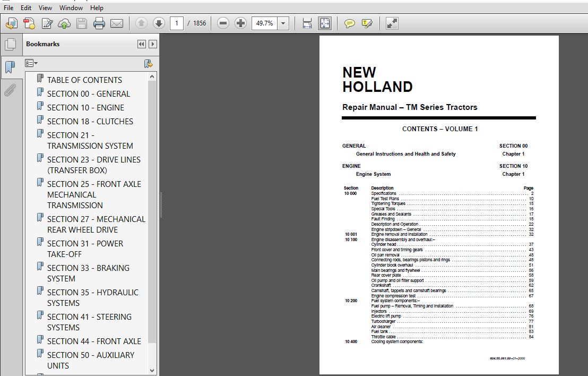Open the bookmark options menu
Image resolution: width=588 pixels, height=376 pixels.
31,63
